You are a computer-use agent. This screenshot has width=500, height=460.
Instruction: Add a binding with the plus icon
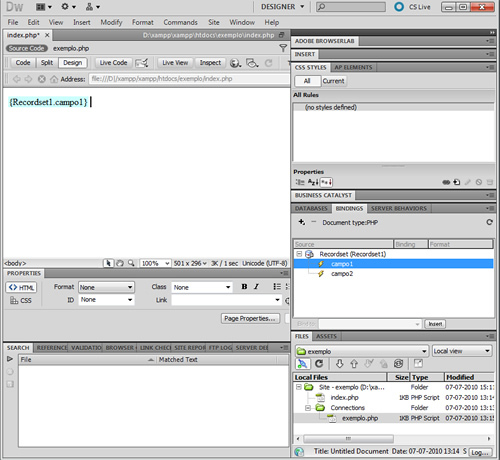click(302, 222)
